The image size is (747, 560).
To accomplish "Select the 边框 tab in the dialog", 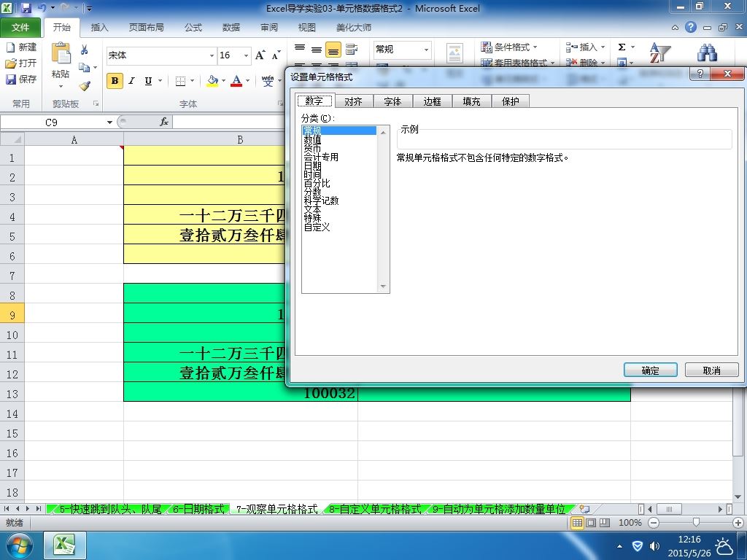I will [432, 101].
